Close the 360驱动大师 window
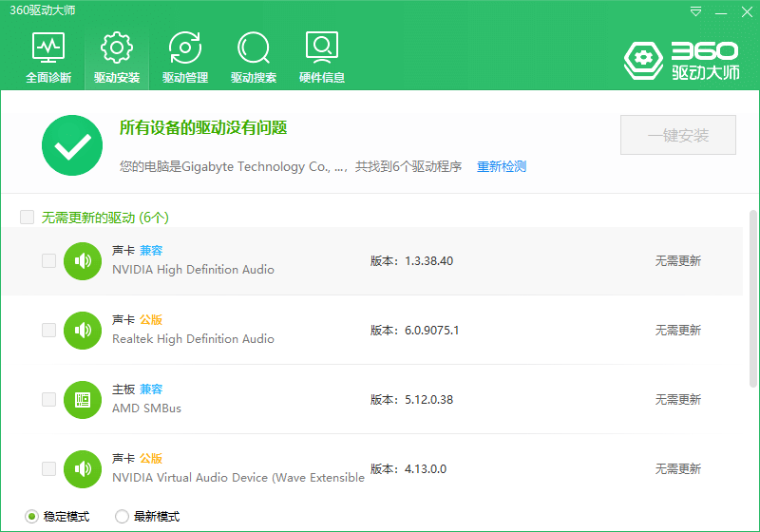760x532 pixels. coord(747,12)
